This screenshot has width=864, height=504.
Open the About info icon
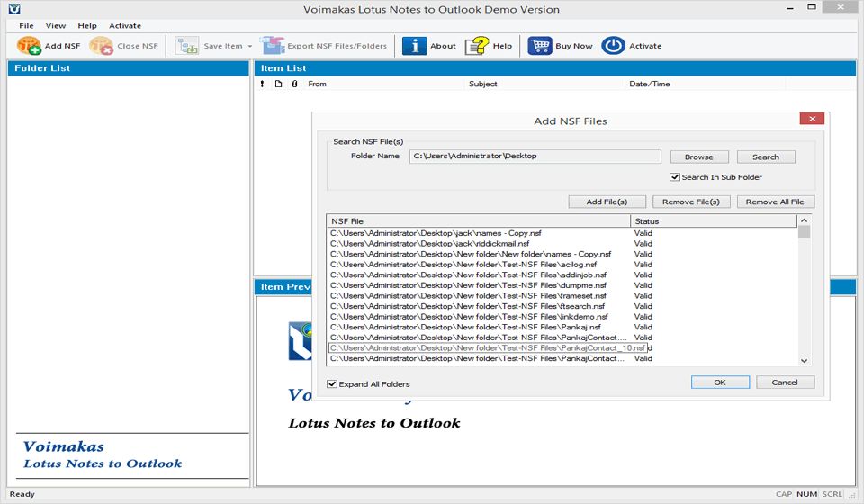pyautogui.click(x=414, y=46)
